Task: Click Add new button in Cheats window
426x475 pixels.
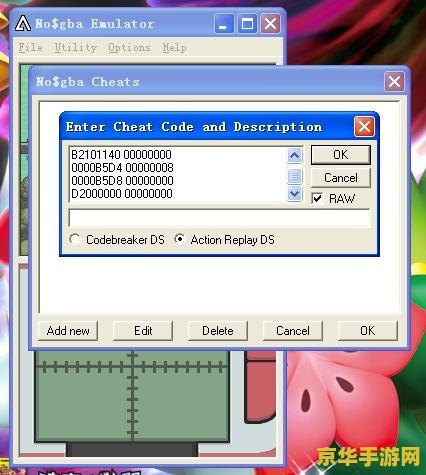Action: coord(68,331)
